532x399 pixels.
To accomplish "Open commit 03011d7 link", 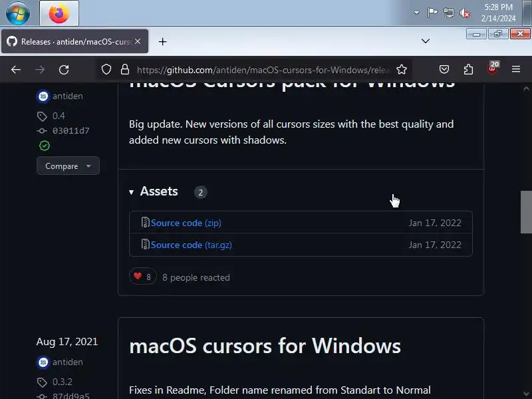I will coord(71,131).
